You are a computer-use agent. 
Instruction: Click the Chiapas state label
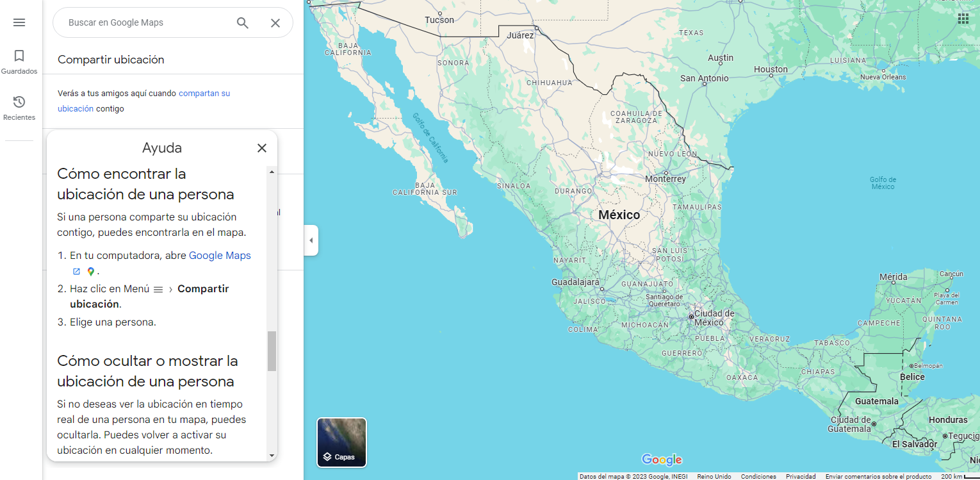coord(818,372)
